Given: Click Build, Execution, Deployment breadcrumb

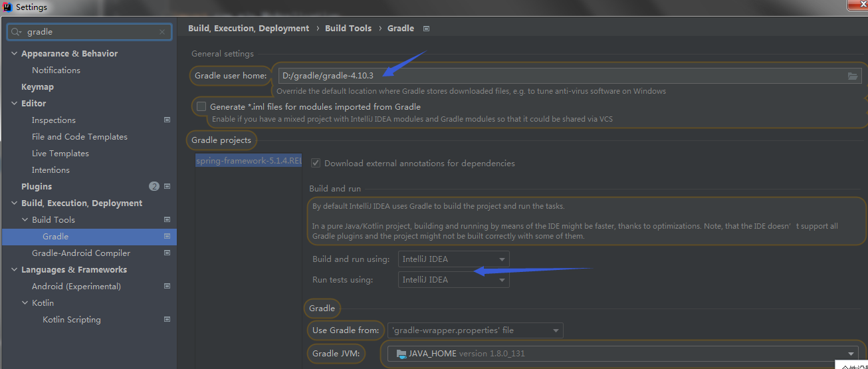Looking at the screenshot, I should click(249, 29).
